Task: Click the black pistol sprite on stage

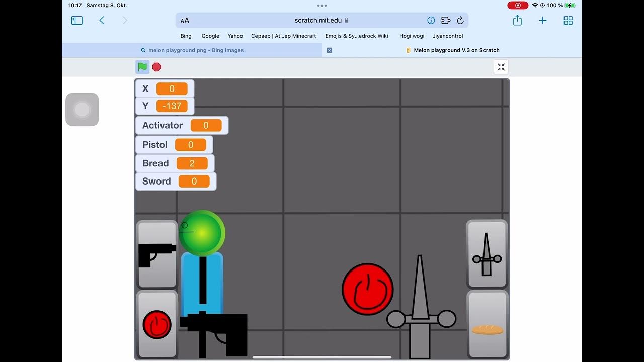Action: point(214,334)
